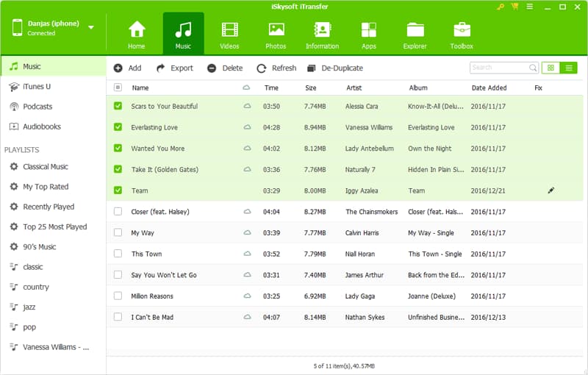Click the Export button
588x375 pixels.
tap(175, 68)
